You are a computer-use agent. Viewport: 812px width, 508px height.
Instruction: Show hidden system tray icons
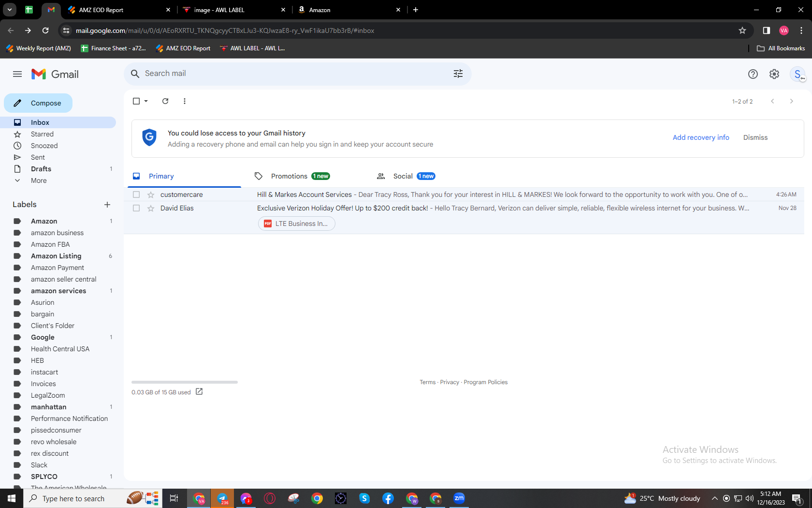pos(714,498)
